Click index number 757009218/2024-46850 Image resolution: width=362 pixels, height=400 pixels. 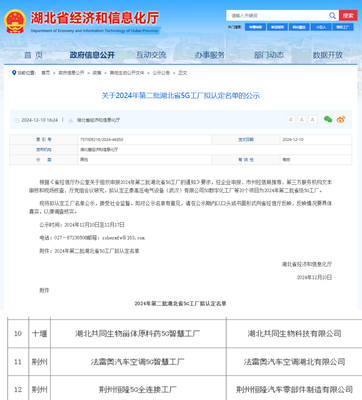pyautogui.click(x=101, y=139)
